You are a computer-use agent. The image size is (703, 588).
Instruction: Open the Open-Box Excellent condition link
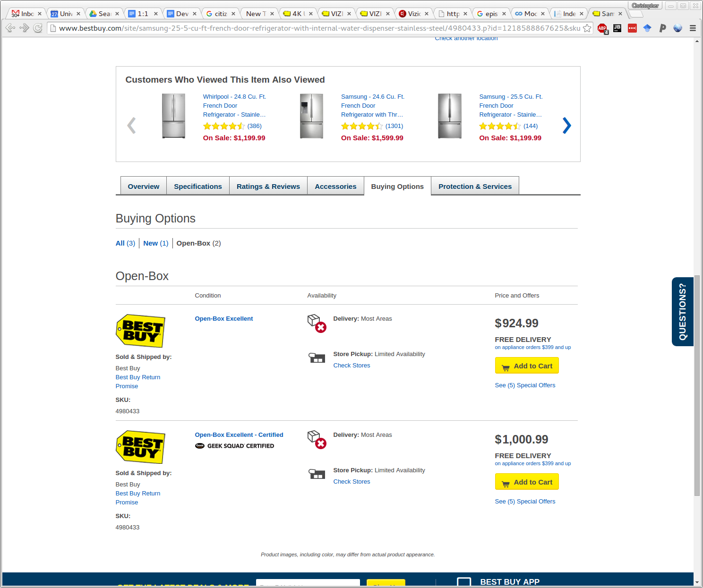[x=224, y=319]
